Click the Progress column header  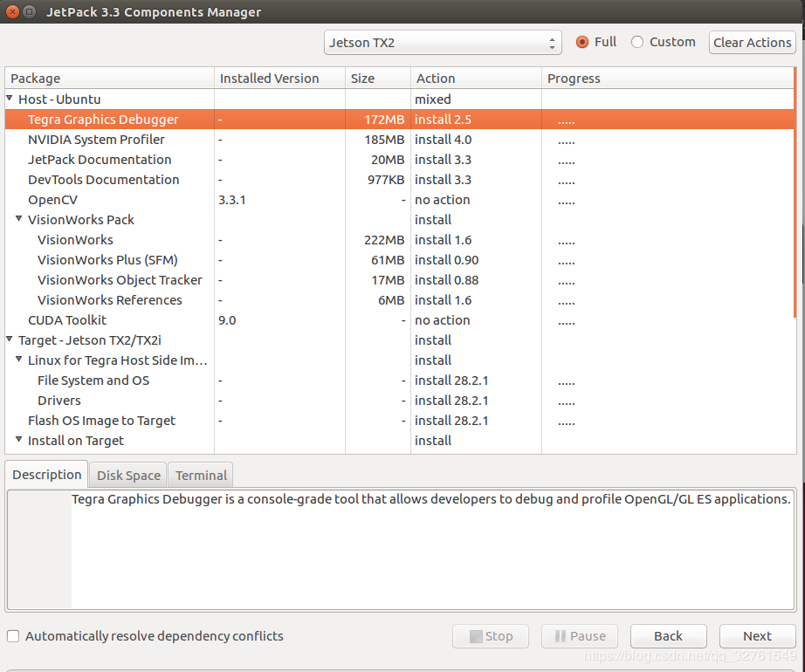point(667,78)
